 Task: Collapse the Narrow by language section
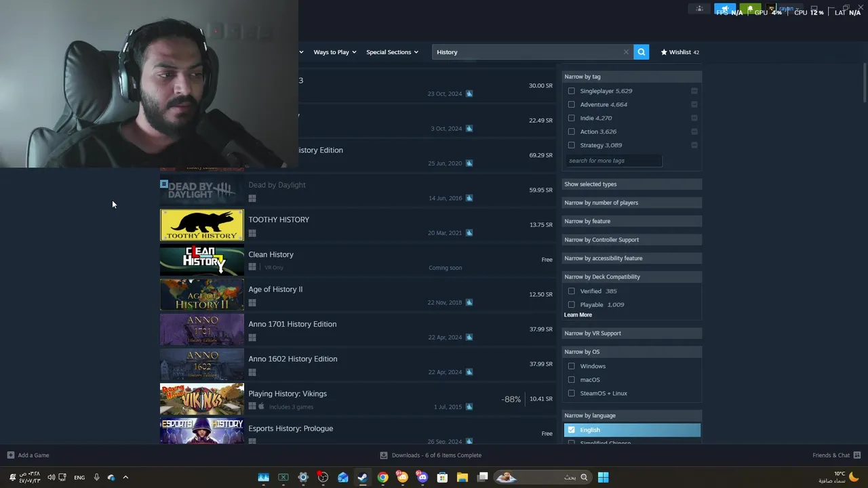pyautogui.click(x=632, y=415)
